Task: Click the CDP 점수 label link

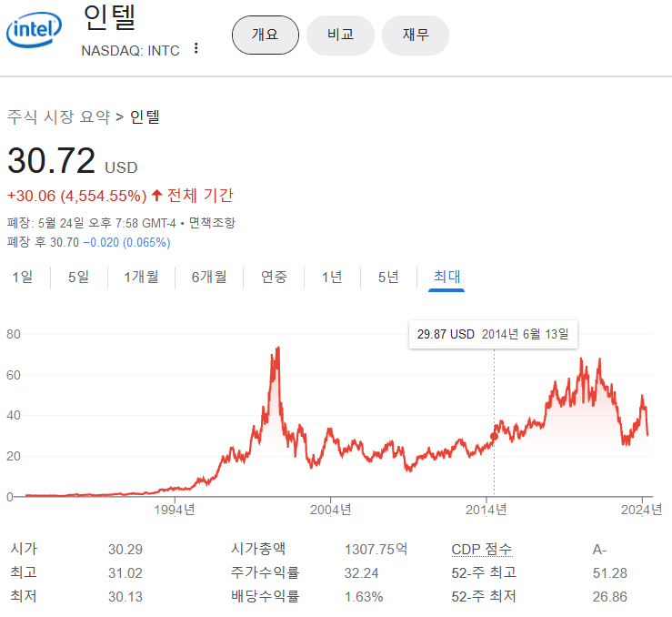Action: [482, 550]
